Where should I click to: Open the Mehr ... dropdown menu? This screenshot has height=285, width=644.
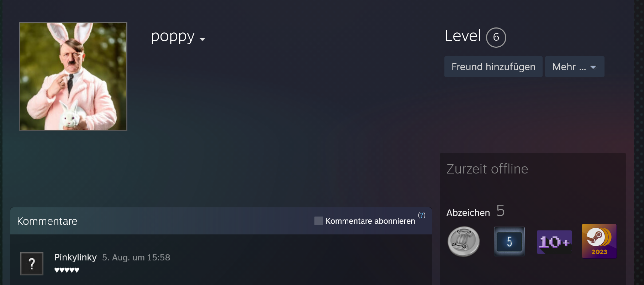point(575,67)
